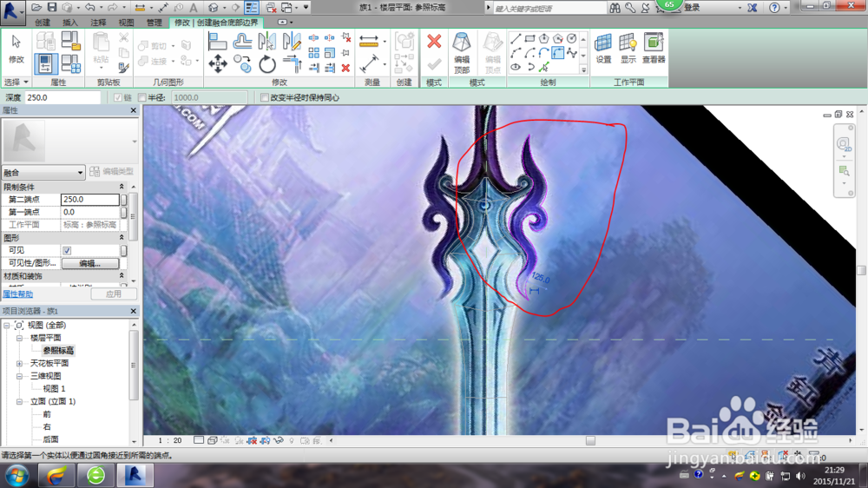Screen dimensions: 868x488
Task: Select the Rectangle draw tool
Action: [x=529, y=38]
